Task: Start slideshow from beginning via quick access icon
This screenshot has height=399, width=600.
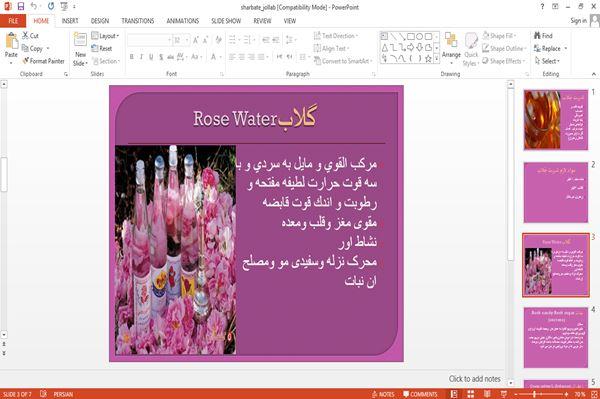Action: (x=64, y=6)
